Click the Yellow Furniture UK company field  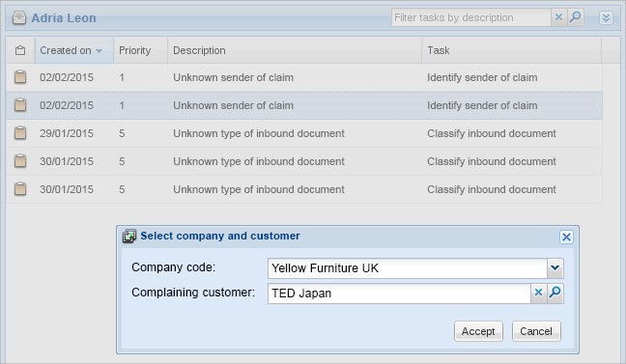pyautogui.click(x=408, y=268)
